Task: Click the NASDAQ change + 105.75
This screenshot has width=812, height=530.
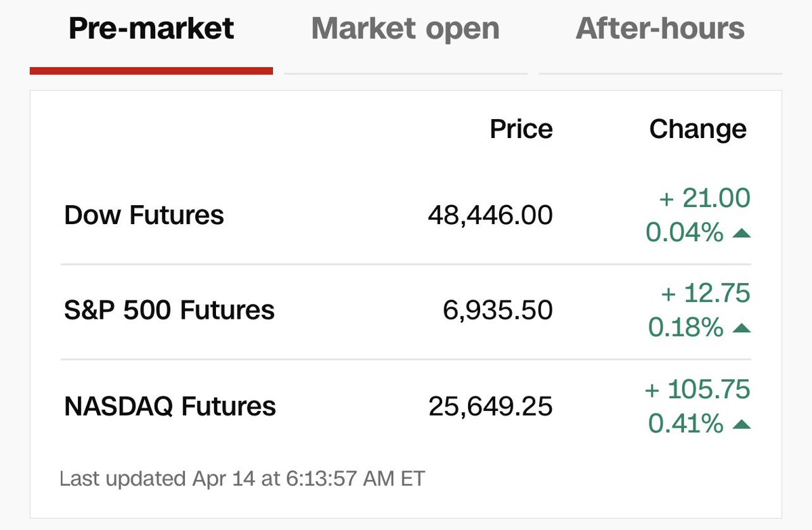Action: point(698,390)
